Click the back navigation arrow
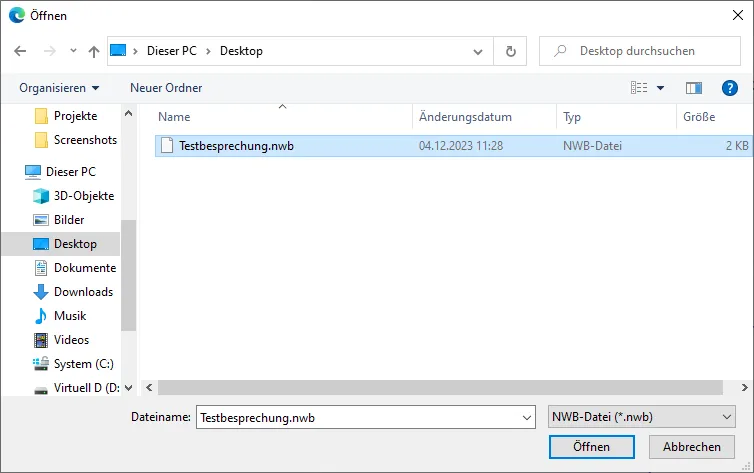The height and width of the screenshot is (473, 754). point(20,51)
